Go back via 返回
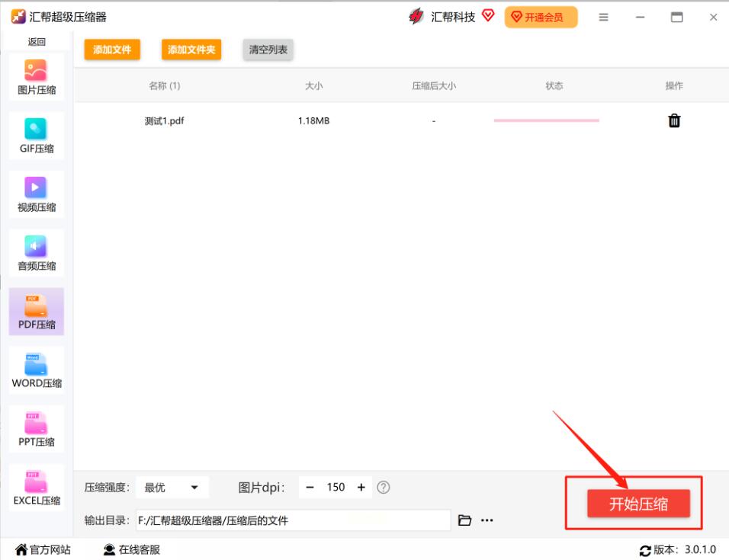Screen dimensions: 729x560 [x=37, y=42]
